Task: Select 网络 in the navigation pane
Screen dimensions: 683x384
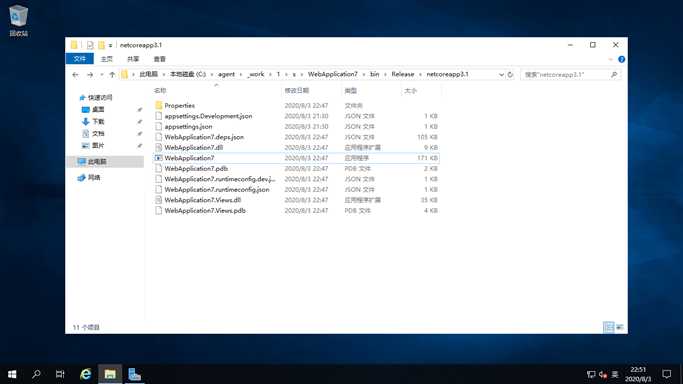Action: (x=94, y=178)
